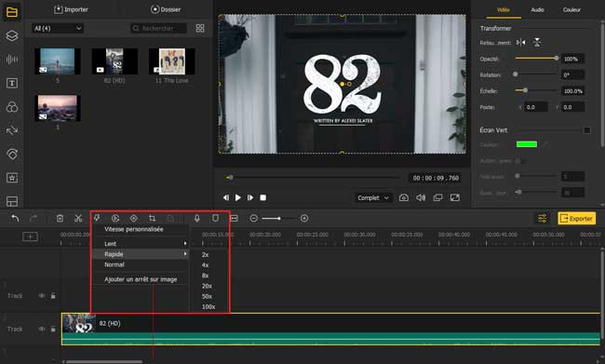
Task: Open the star sticker elements panel
Action: (12, 178)
